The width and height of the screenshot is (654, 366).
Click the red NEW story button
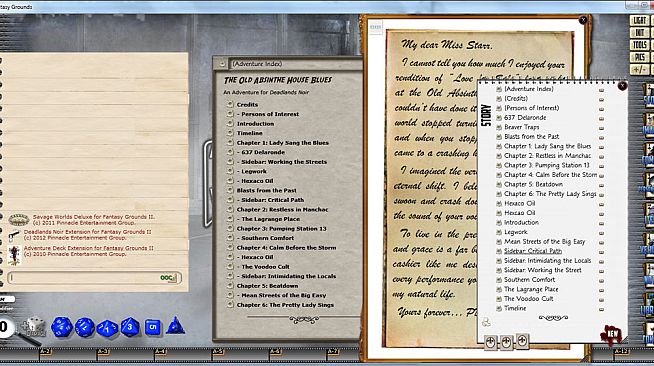pos(611,334)
